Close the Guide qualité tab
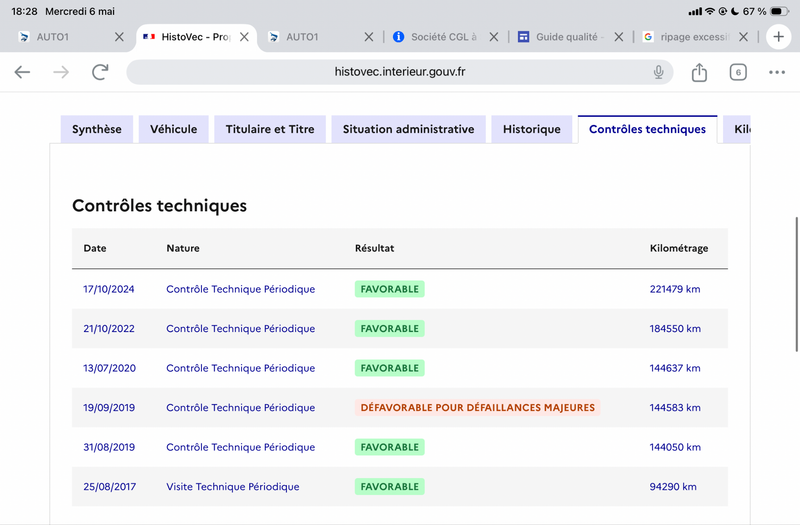The width and height of the screenshot is (800, 525). click(x=618, y=37)
